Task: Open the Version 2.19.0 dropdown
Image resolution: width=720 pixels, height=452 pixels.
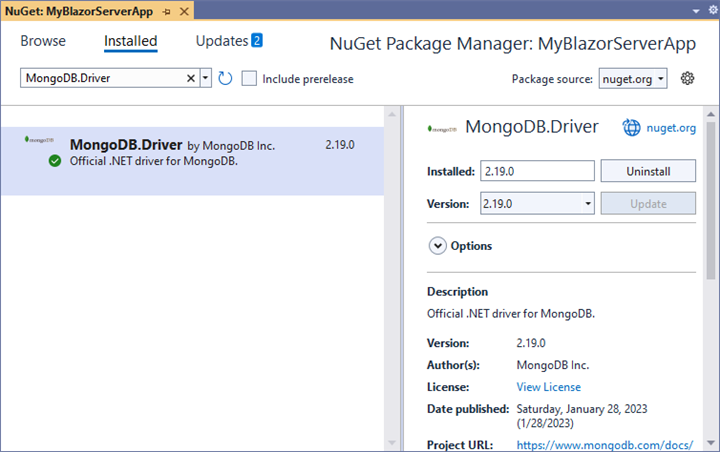Action: pyautogui.click(x=537, y=203)
